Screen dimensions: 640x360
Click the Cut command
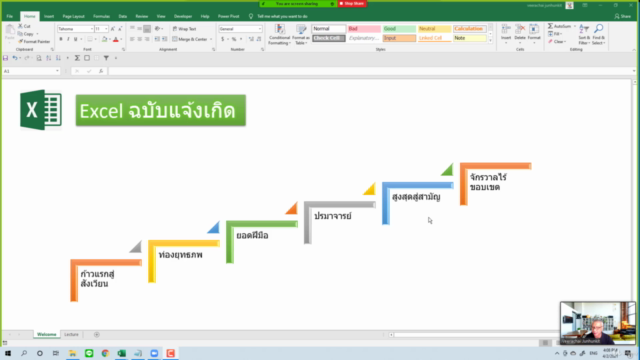pyautogui.click(x=24, y=26)
